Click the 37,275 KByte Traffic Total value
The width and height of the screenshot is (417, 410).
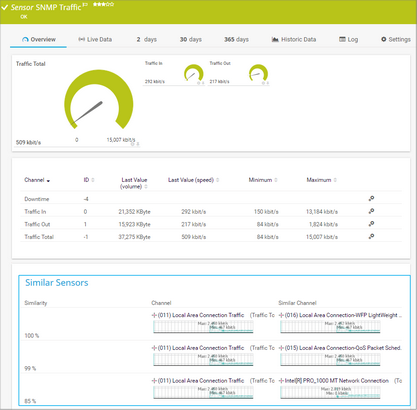(x=134, y=237)
